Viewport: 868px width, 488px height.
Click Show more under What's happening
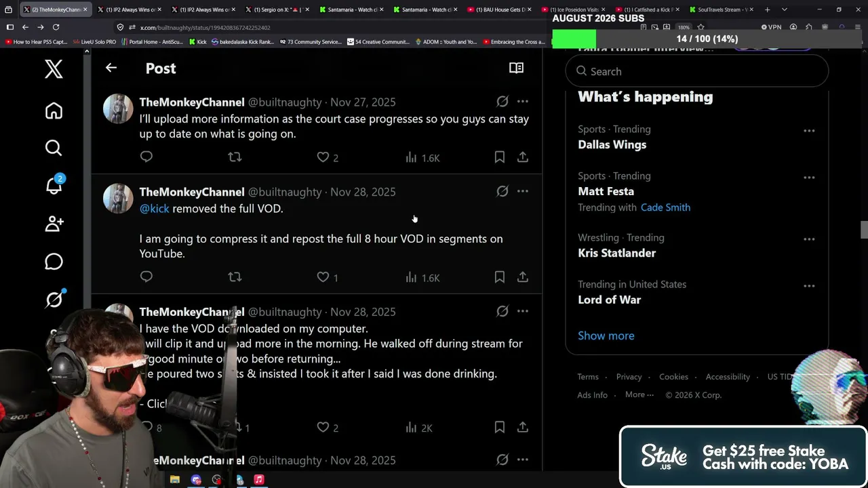[x=606, y=335]
